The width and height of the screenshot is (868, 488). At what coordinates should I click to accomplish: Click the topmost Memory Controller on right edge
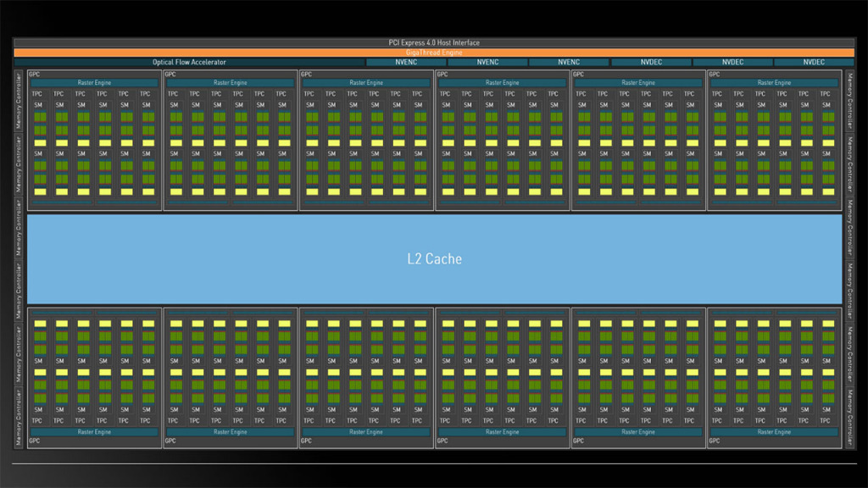pos(850,100)
